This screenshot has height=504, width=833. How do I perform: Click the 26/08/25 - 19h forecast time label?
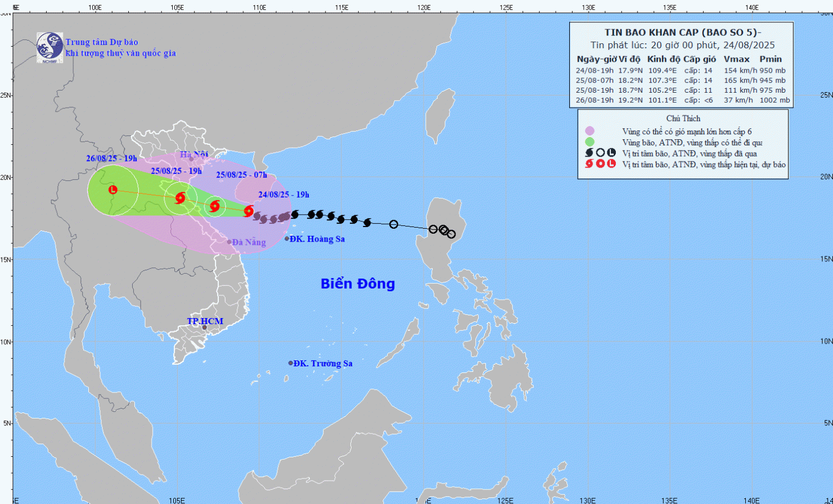coord(111,159)
